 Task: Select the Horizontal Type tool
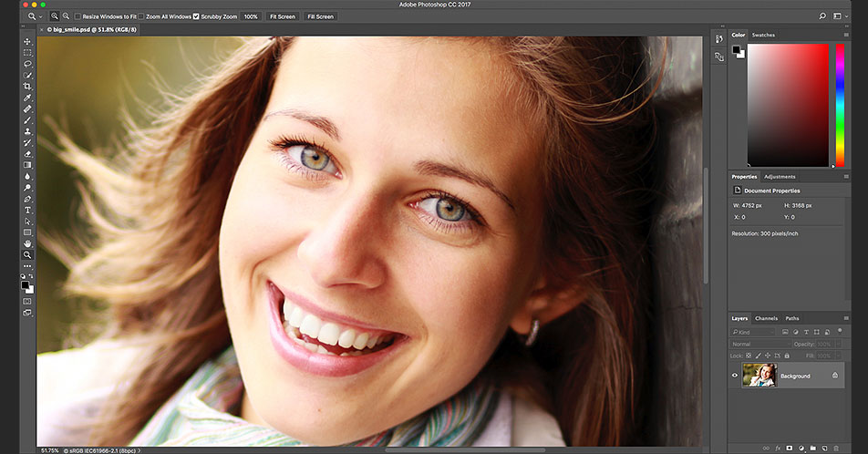(x=27, y=211)
